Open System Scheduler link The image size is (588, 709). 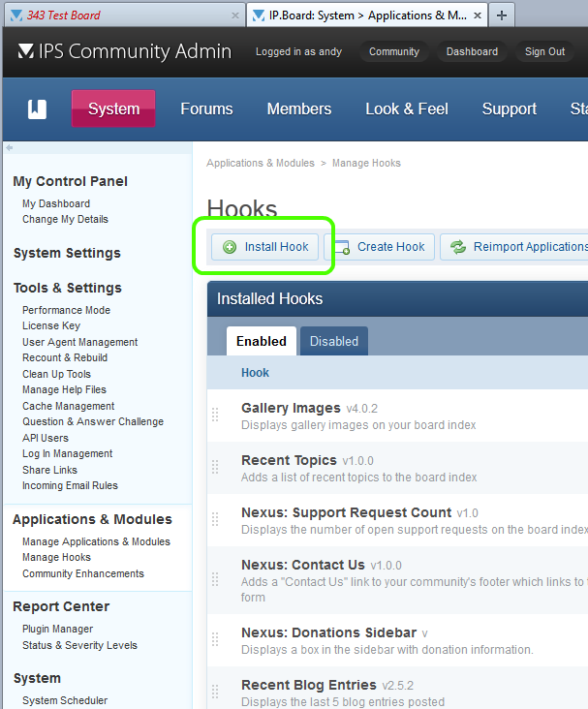tap(65, 700)
